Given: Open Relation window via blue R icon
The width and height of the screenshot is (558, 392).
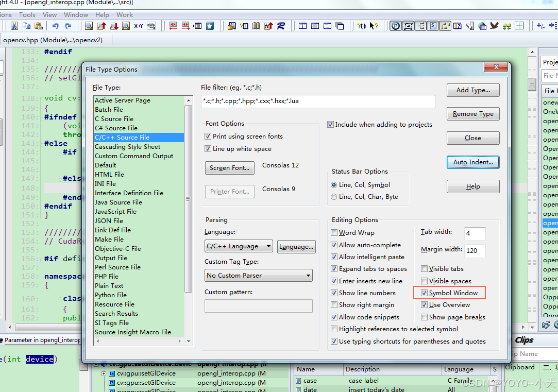Looking at the screenshot, I should [x=281, y=26].
